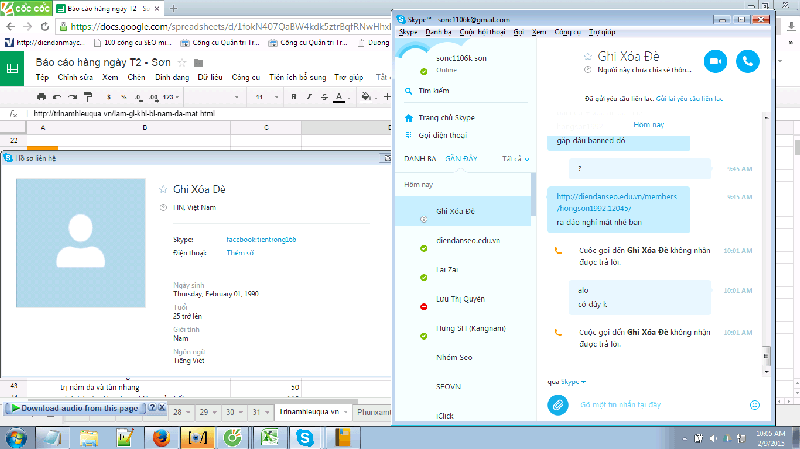The image size is (800, 449).
Task: Click the redo icon in Sheets toolbar
Action: pyautogui.click(x=72, y=96)
